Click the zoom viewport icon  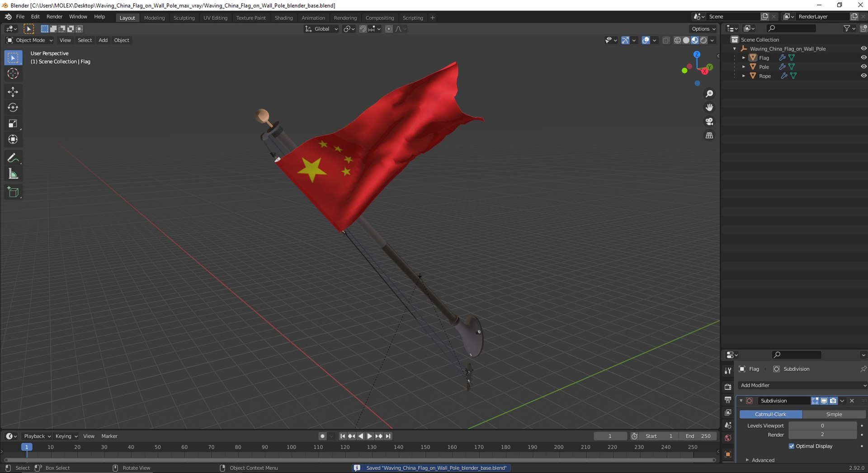point(709,94)
